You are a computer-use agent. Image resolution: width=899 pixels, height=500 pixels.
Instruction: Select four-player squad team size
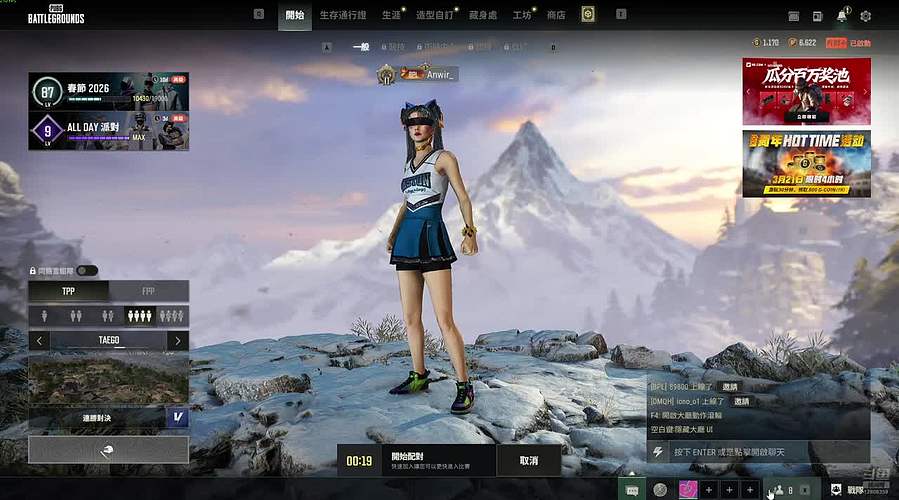(140, 316)
